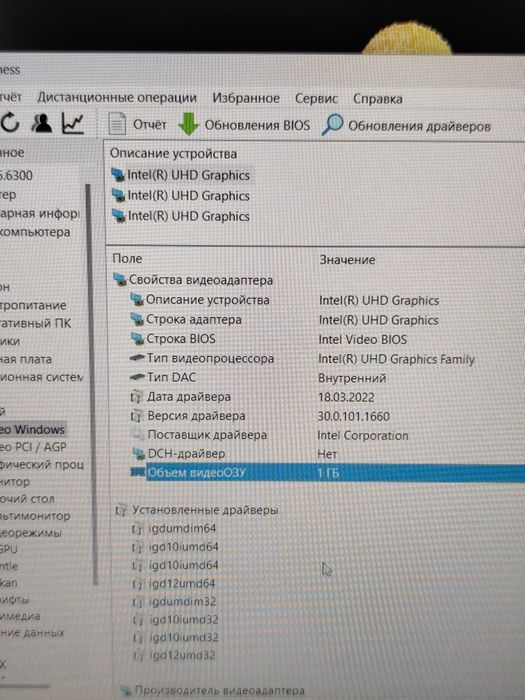The image size is (525, 700).
Task: Click the icon beside igdumdim64
Action: coord(137,529)
